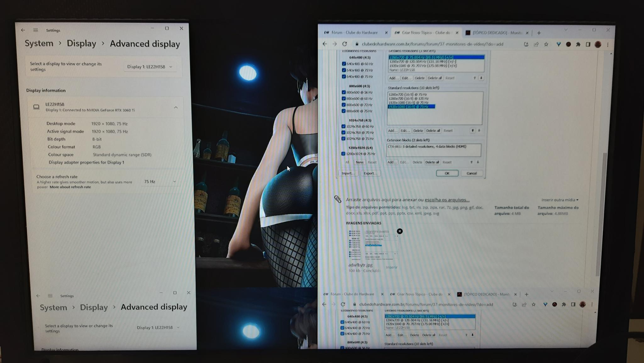The image size is (644, 363).
Task: Click the 'Inserir' link under adwfbytr.jpg
Action: (x=391, y=267)
